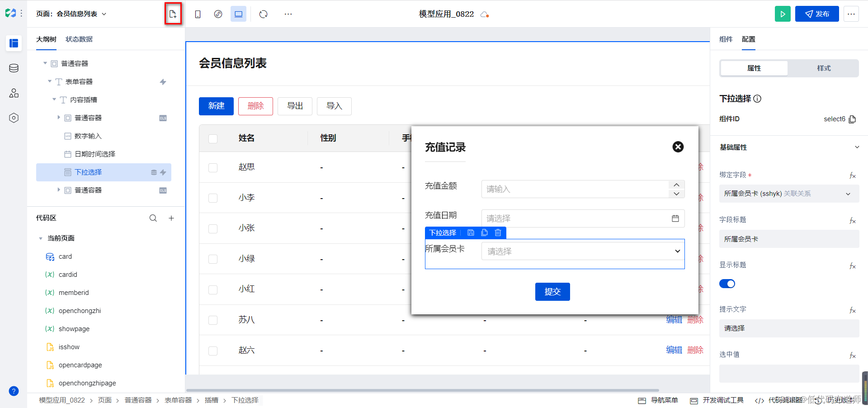Select the 属性 tab
This screenshot has width=868, height=408.
coord(754,68)
